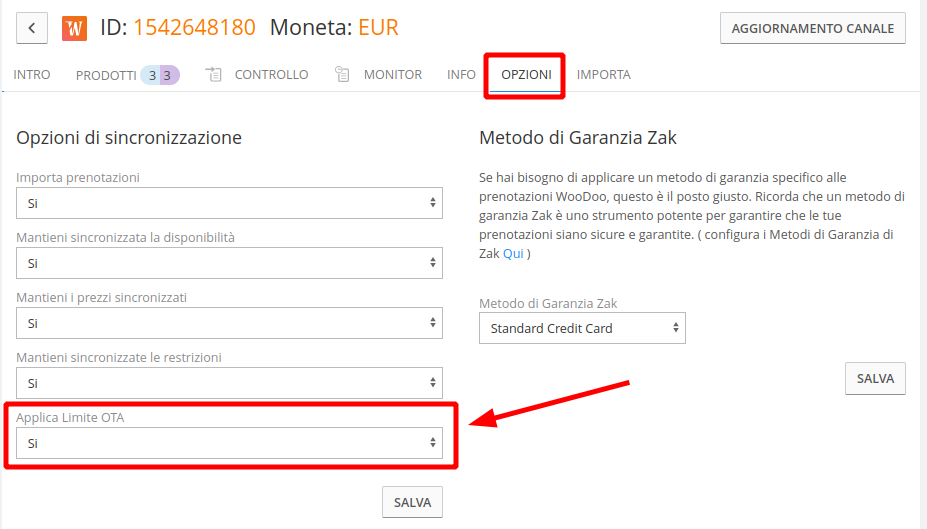This screenshot has width=927, height=529.
Task: Click the purple product count badge
Action: [x=169, y=75]
